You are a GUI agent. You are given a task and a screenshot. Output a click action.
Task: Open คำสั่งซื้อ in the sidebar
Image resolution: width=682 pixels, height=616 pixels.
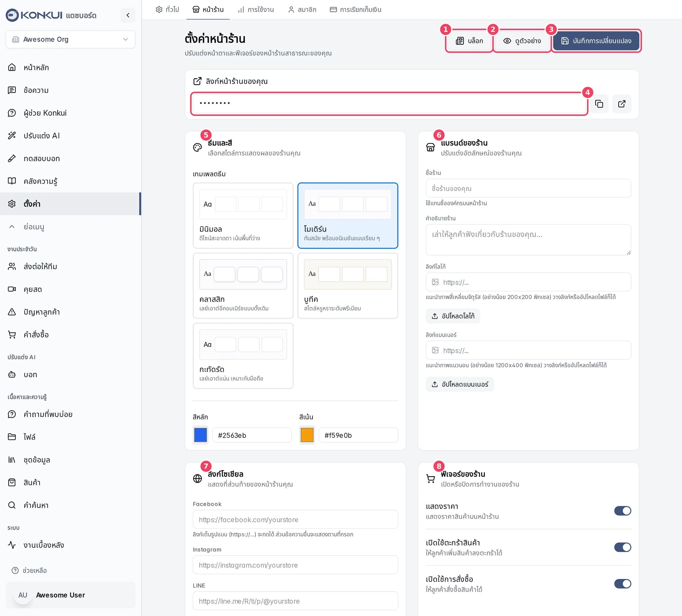70,334
